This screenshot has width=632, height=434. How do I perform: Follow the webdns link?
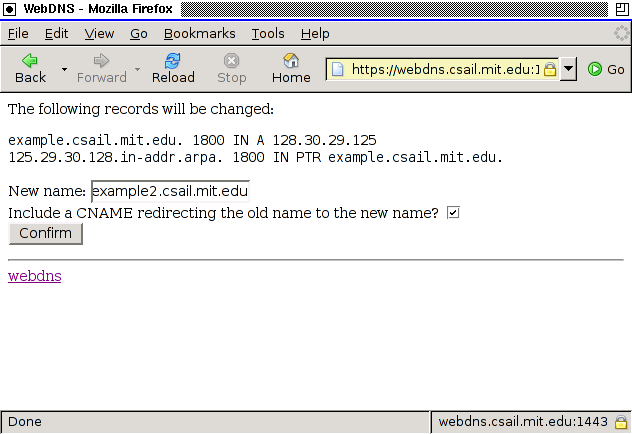(35, 276)
